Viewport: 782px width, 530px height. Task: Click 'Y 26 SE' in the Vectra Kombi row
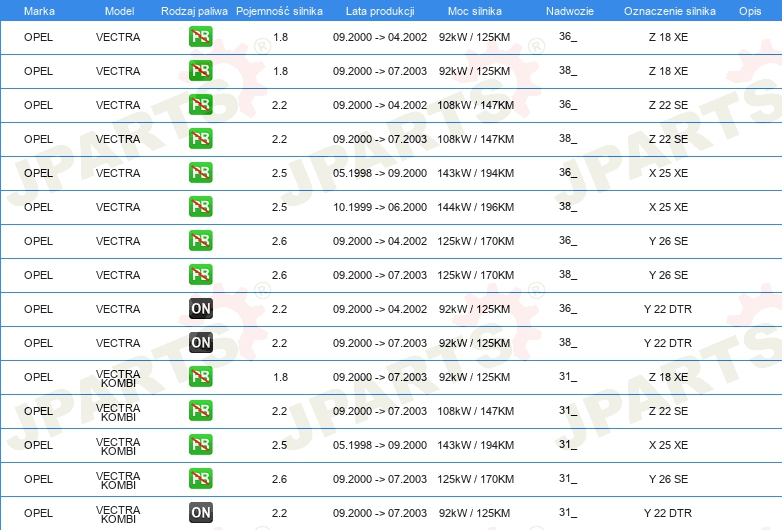pos(668,479)
